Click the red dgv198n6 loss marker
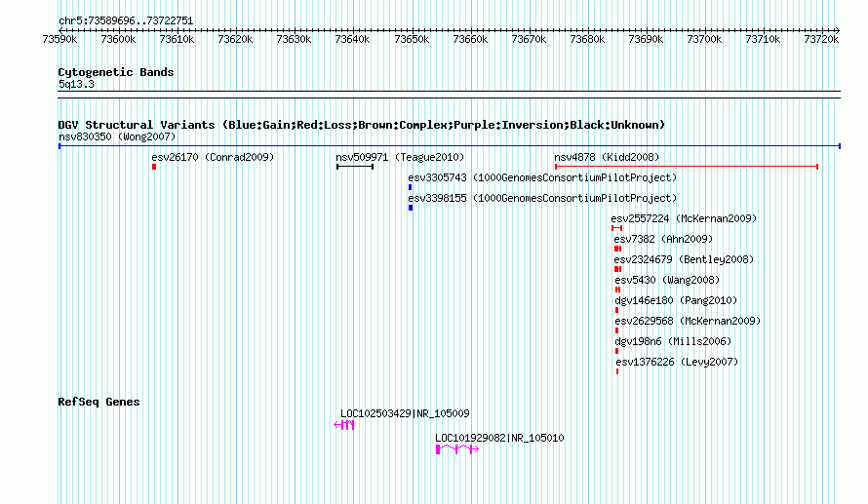Screen dimensions: 868x504 tap(616, 351)
